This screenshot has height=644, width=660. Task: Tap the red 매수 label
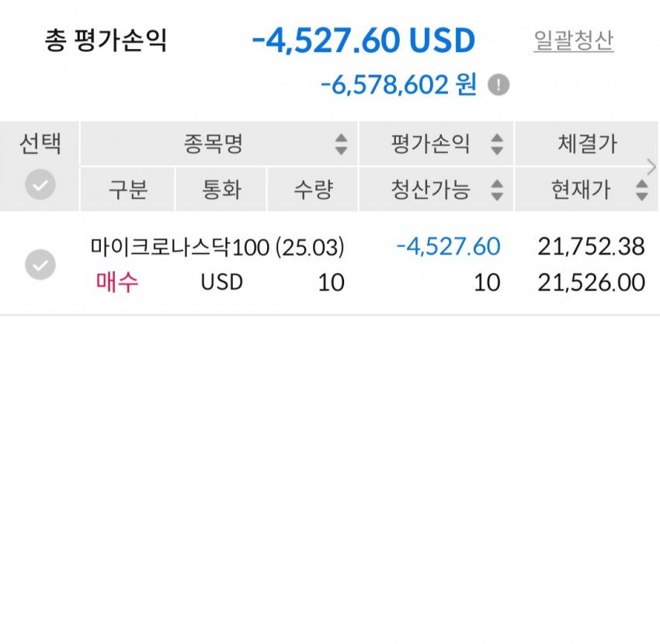click(117, 282)
